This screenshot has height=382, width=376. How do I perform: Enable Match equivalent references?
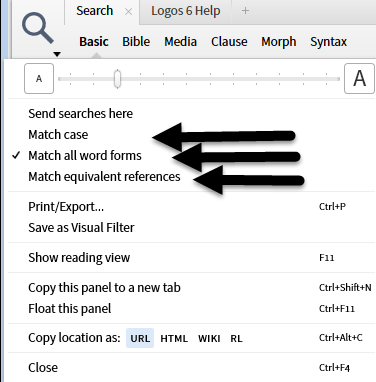pyautogui.click(x=104, y=177)
